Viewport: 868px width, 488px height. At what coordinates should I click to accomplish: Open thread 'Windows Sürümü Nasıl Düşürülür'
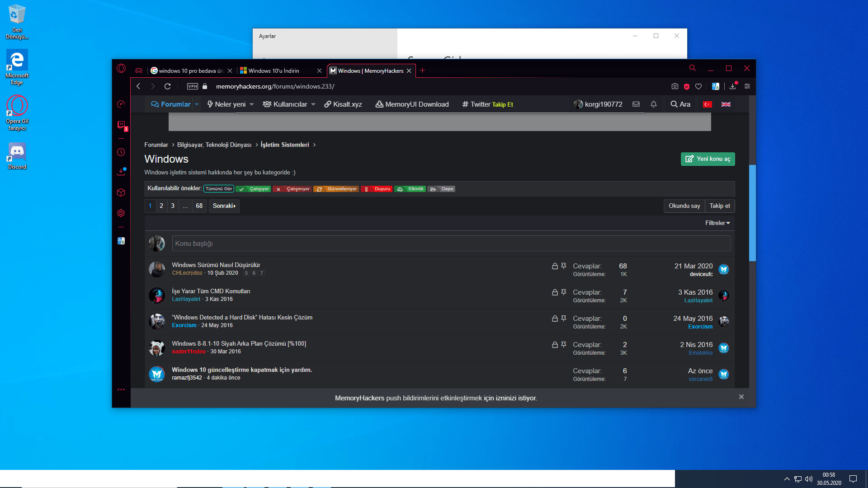tap(216, 265)
